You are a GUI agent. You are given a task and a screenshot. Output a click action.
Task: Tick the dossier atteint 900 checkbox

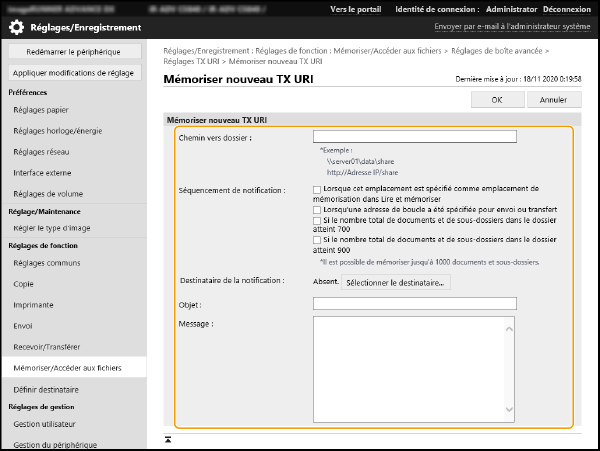pyautogui.click(x=317, y=241)
